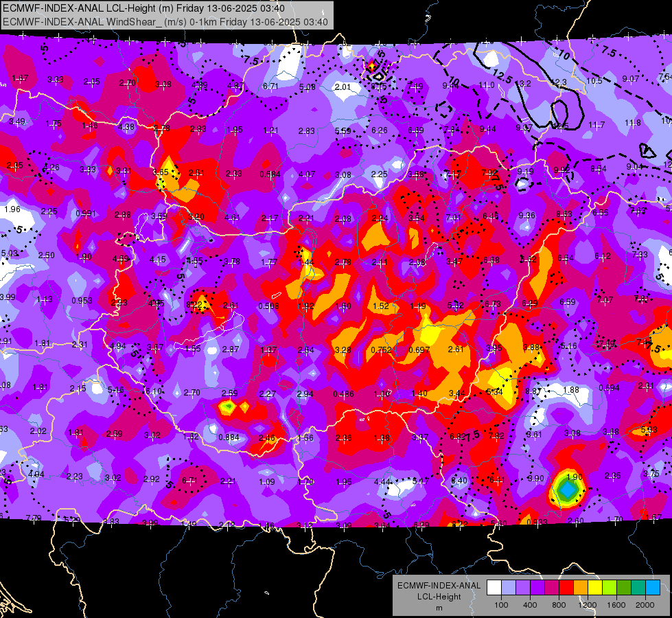Image resolution: width=672 pixels, height=618 pixels.
Task: Click grid value 0.584
Action: pyautogui.click(x=270, y=174)
